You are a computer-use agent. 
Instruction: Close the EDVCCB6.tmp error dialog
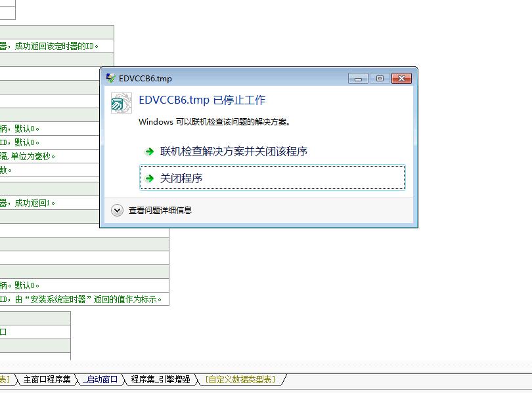pyautogui.click(x=401, y=79)
